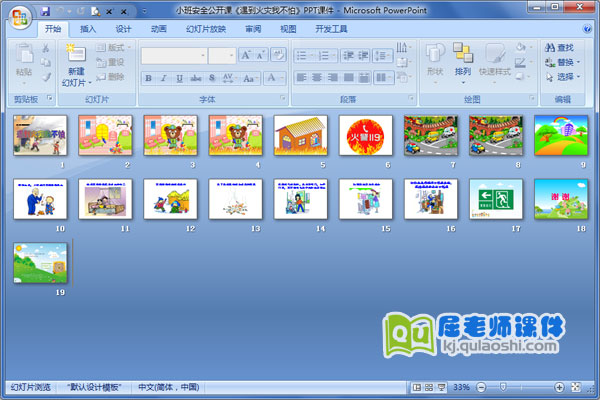600x400 pixels.
Task: Click the Save icon in quick access toolbar
Action: [x=45, y=10]
